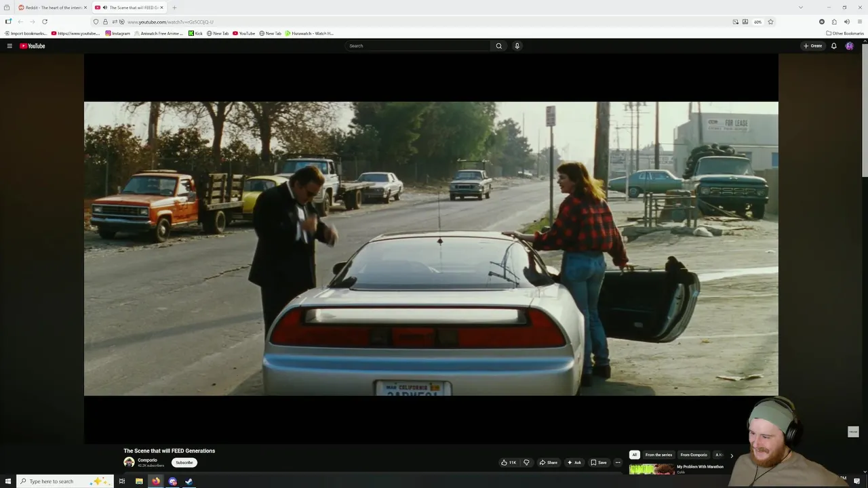The image size is (868, 488).
Task: Open Task View in taskbar
Action: (122, 481)
